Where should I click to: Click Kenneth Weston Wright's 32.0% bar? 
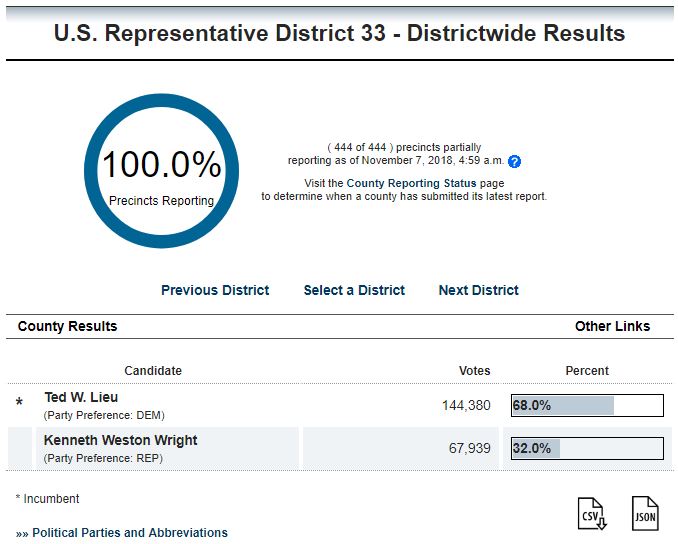(x=587, y=448)
